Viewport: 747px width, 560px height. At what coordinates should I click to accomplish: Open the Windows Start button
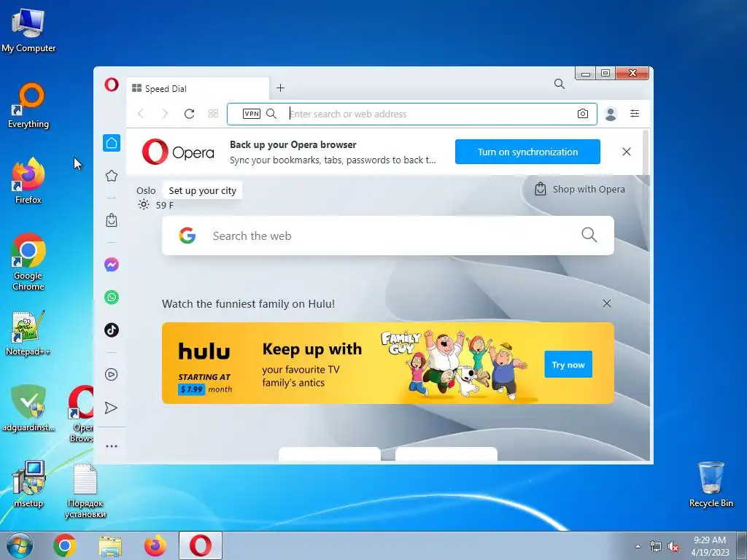19,545
